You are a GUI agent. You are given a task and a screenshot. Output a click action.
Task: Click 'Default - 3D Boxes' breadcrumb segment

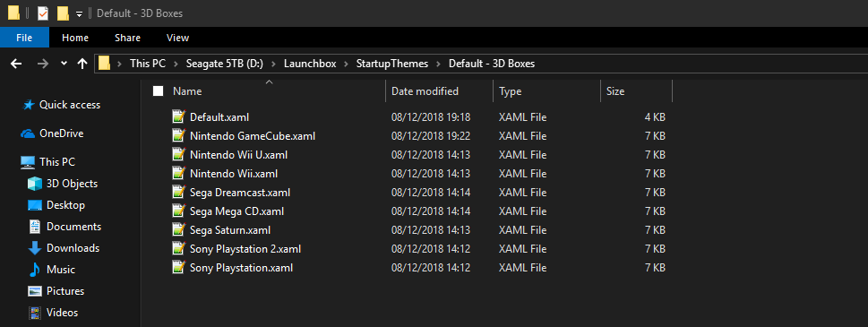click(x=492, y=64)
